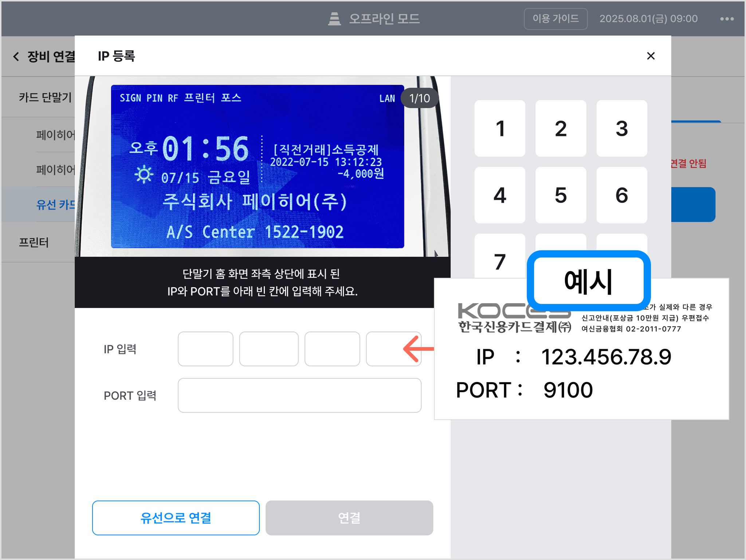Image resolution: width=746 pixels, height=560 pixels.
Task: Tap number 2 on the keypad
Action: click(561, 129)
